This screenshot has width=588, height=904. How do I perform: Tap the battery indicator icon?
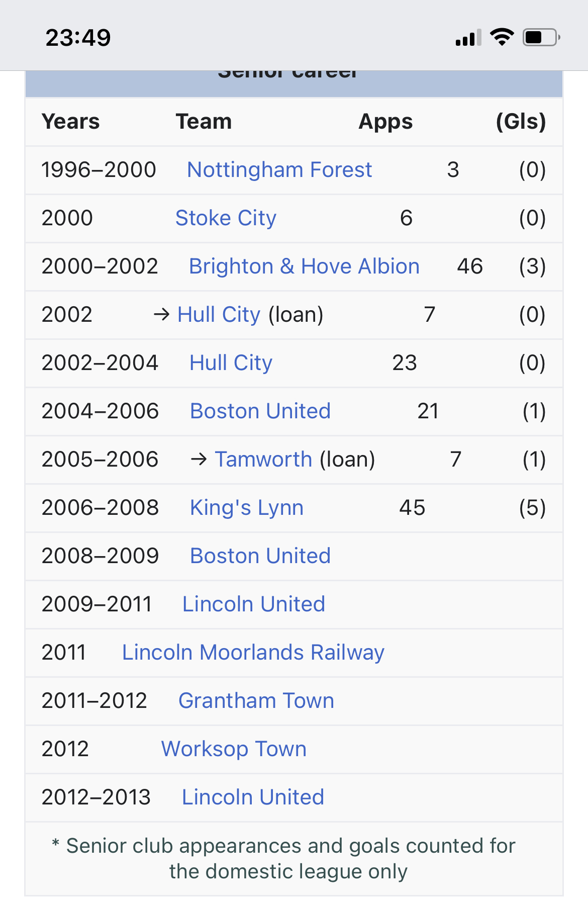(542, 37)
